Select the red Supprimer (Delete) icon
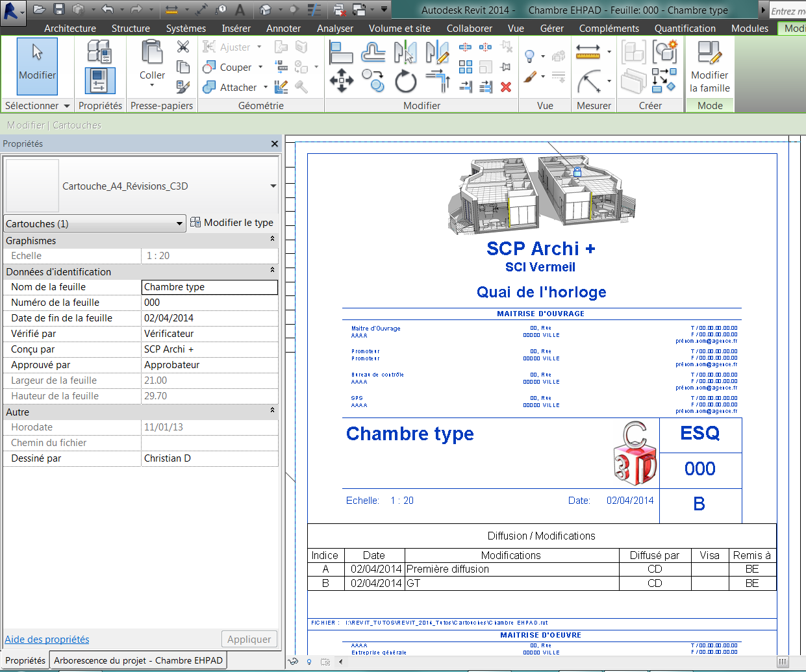 (505, 87)
